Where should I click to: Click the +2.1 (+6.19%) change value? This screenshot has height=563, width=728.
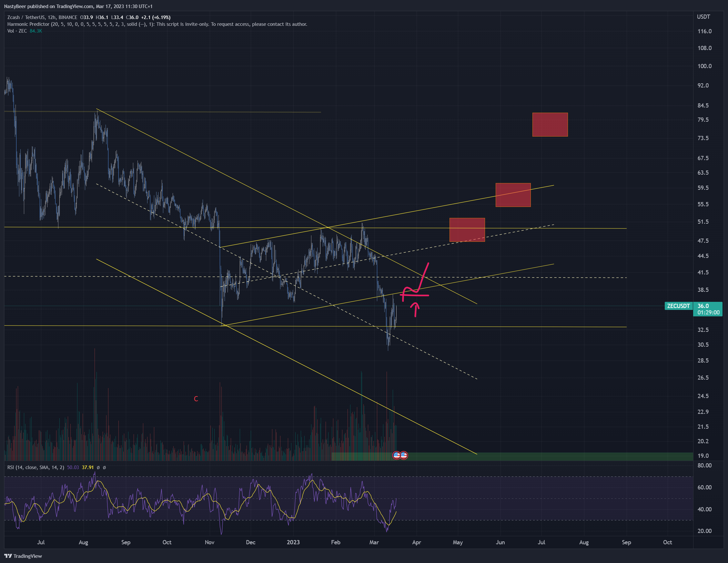point(156,17)
